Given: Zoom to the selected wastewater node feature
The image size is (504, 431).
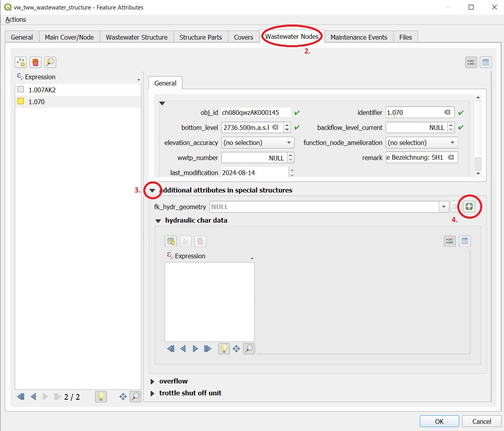Looking at the screenshot, I should tap(50, 62).
